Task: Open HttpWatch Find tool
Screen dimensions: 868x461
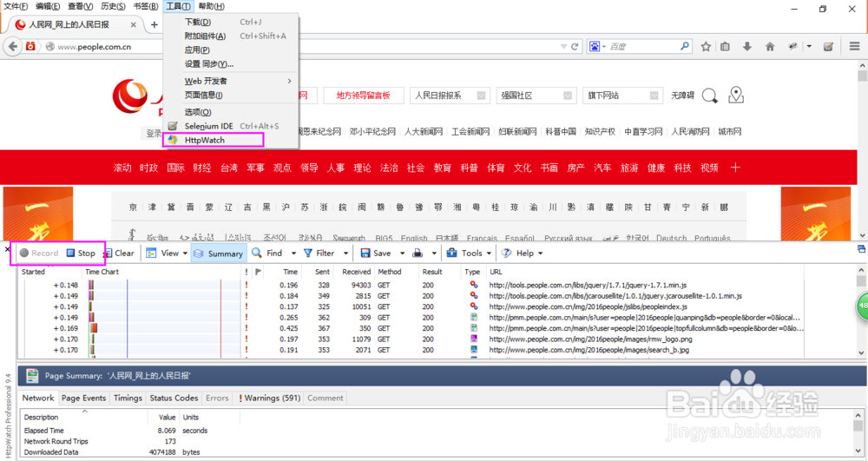Action: pos(267,253)
